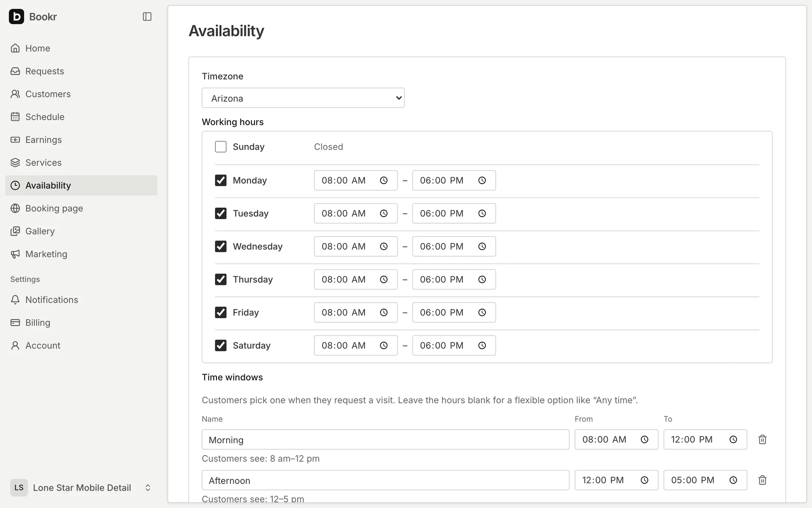Edit Friday start time field
Viewport: 812px width, 508px height.
click(355, 313)
